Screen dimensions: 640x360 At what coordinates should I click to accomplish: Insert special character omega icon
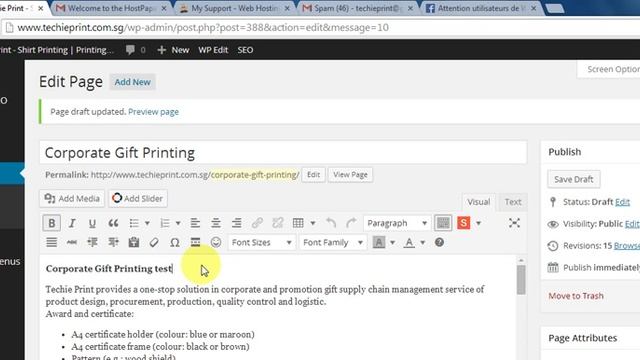click(x=175, y=242)
